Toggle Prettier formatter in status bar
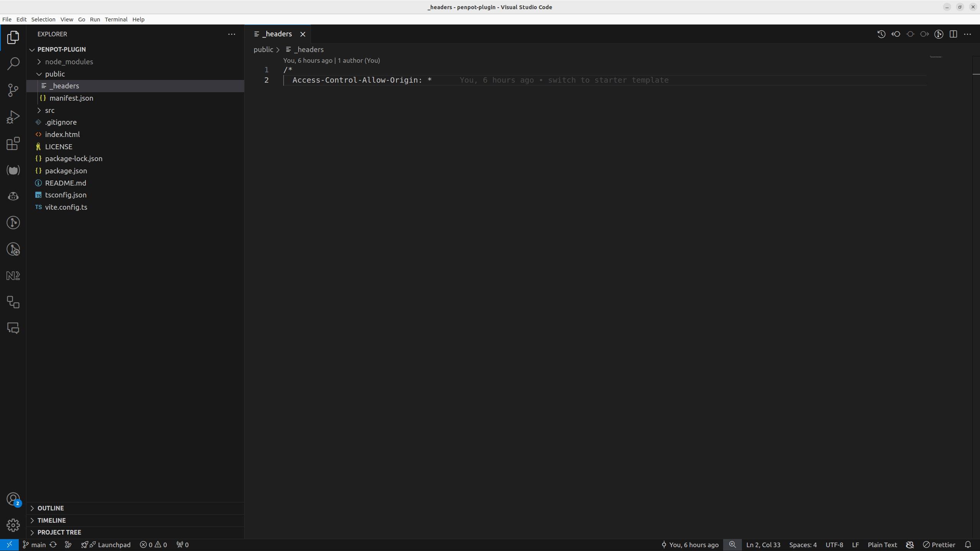The image size is (980, 551). pyautogui.click(x=939, y=544)
